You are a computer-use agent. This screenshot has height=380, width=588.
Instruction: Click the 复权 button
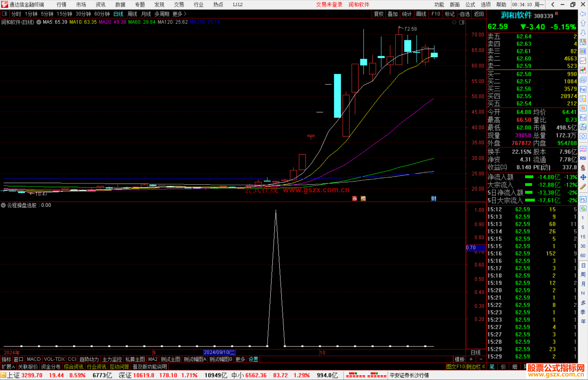pos(379,14)
